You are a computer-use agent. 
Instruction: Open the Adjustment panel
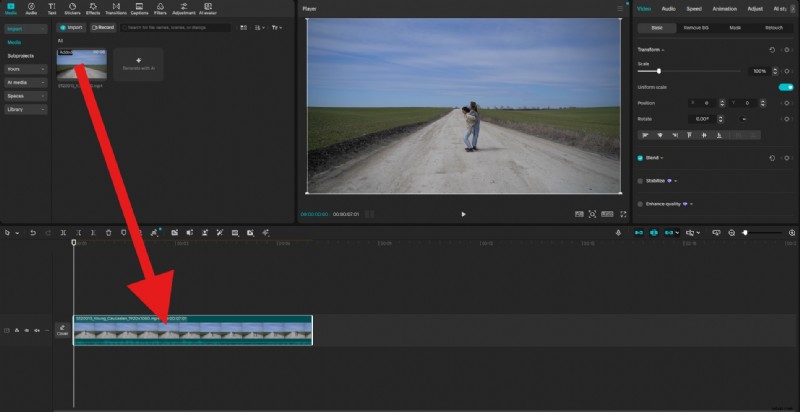[x=184, y=8]
